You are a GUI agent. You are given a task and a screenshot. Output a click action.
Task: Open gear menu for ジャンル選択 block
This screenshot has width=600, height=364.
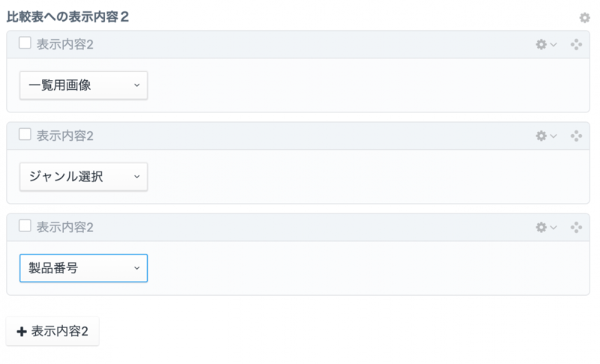tap(546, 136)
